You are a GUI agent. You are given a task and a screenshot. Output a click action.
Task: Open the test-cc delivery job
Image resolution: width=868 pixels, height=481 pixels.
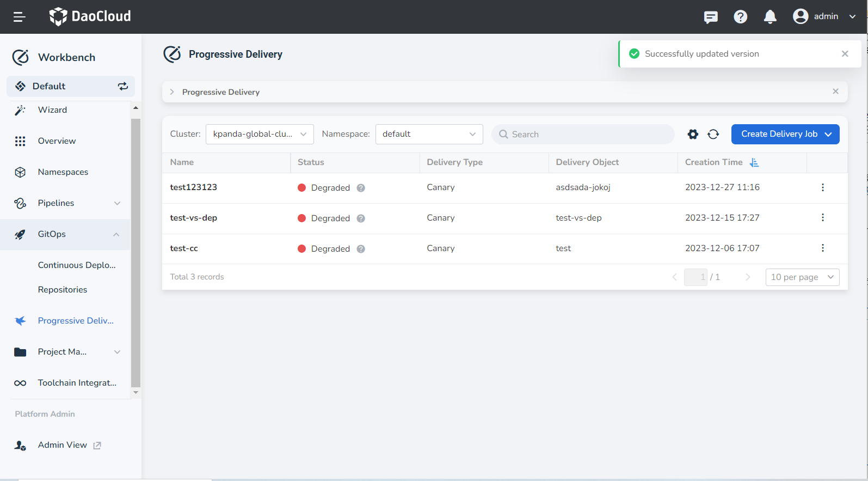(184, 248)
